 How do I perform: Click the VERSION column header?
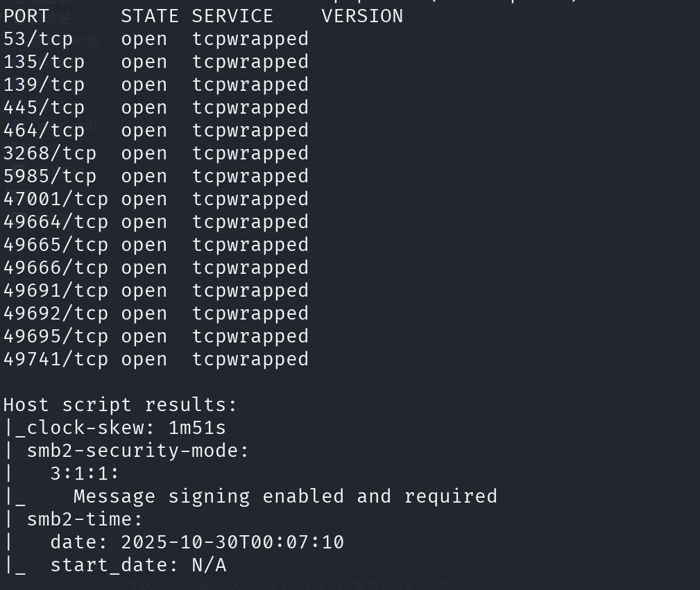[x=362, y=16]
